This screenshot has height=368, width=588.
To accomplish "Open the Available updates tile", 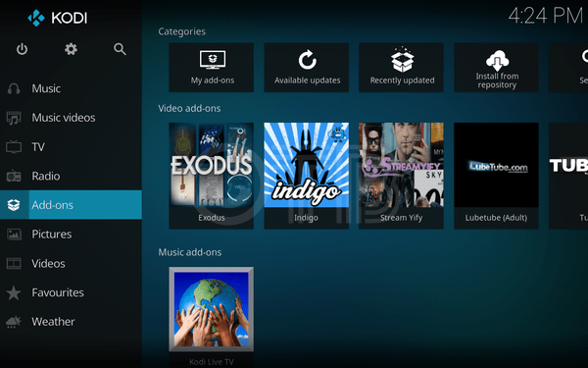I will (x=307, y=67).
